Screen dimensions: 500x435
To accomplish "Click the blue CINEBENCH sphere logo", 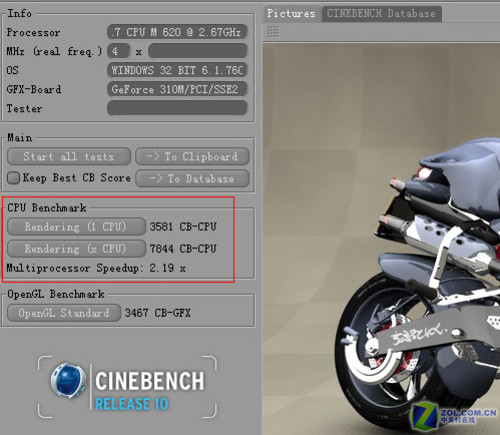I will 68,381.
